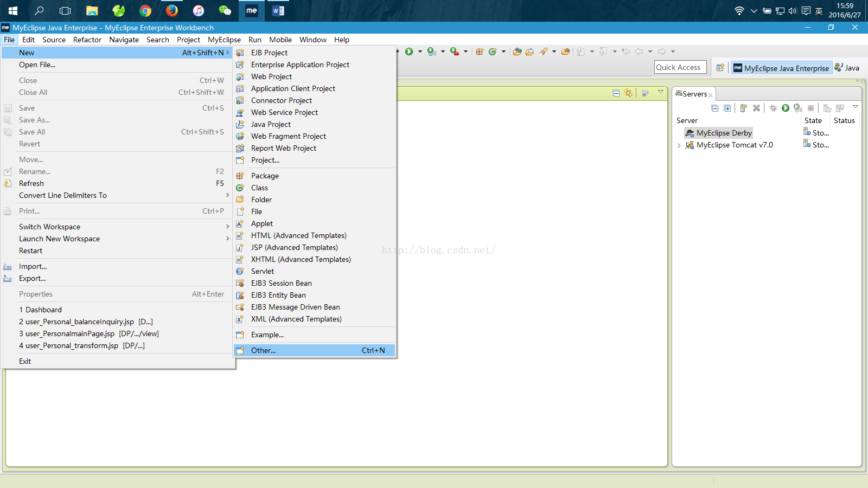The height and width of the screenshot is (488, 868).
Task: Open Chrome from the Windows taskbar
Action: (145, 11)
